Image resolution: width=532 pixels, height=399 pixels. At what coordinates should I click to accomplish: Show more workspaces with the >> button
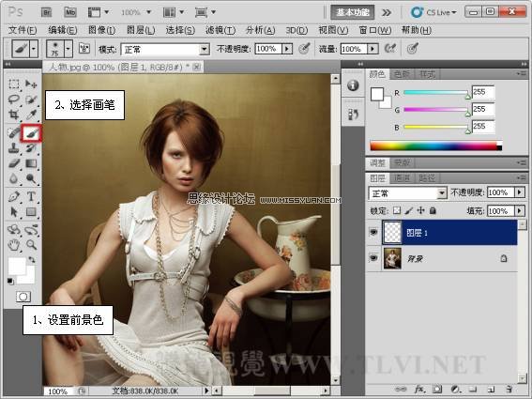click(387, 12)
